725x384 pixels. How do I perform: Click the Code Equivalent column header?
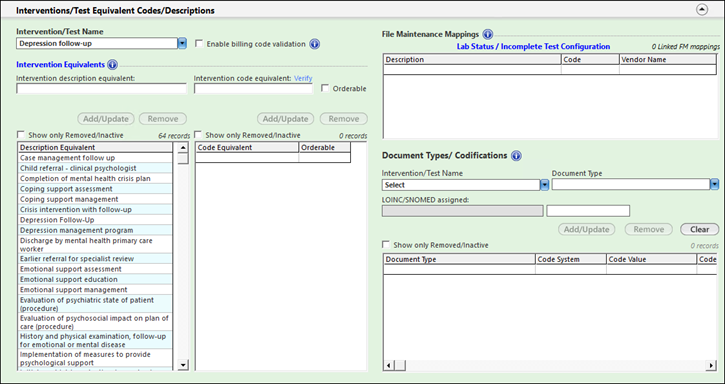pos(247,148)
